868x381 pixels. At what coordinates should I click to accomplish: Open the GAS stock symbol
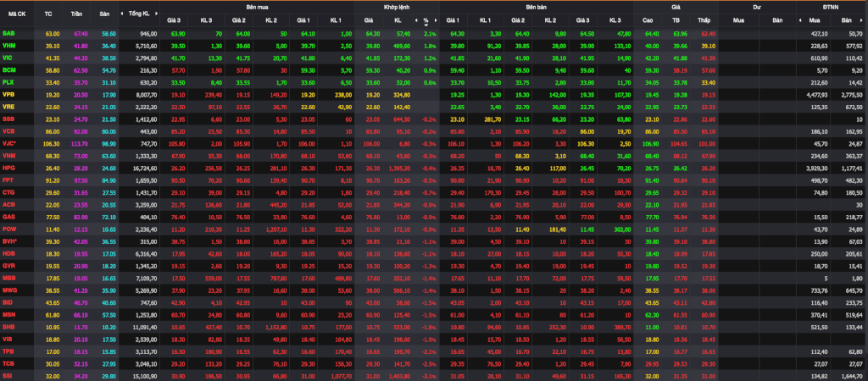(8, 216)
